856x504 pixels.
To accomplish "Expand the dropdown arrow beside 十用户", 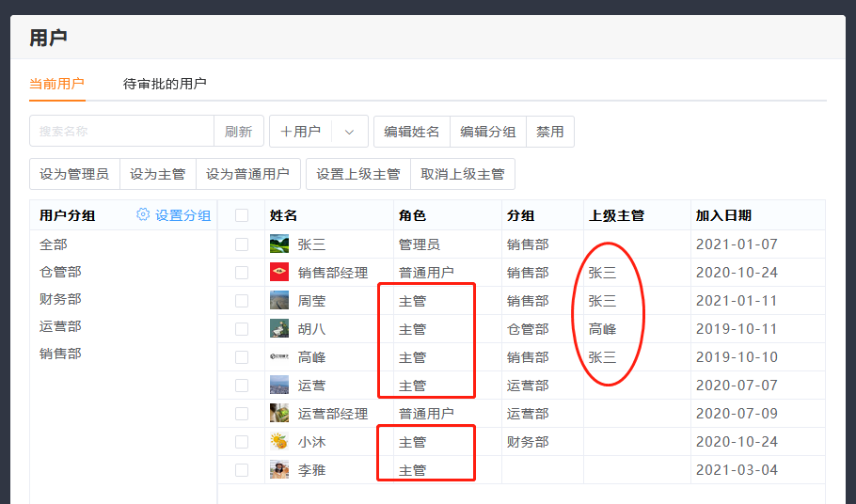I will (349, 132).
